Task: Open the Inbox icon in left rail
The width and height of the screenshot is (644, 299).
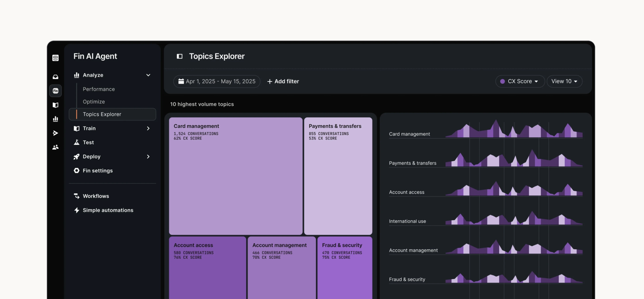Action: [55, 77]
